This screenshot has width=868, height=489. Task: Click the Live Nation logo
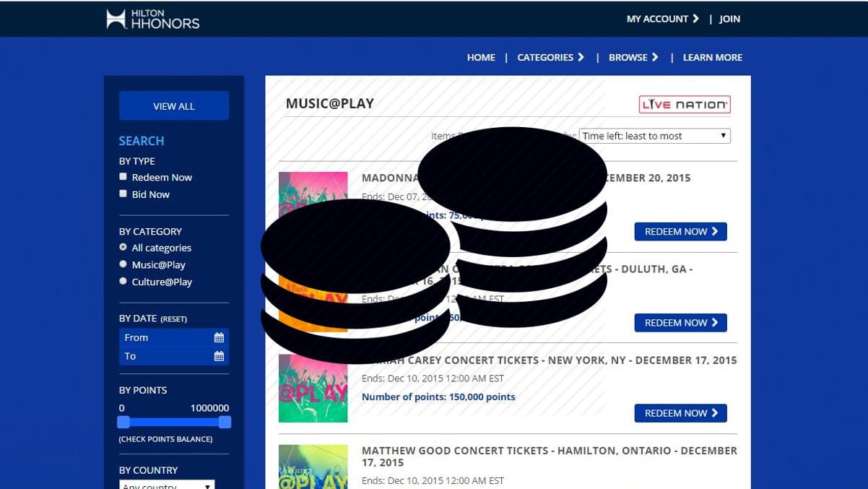coord(685,105)
